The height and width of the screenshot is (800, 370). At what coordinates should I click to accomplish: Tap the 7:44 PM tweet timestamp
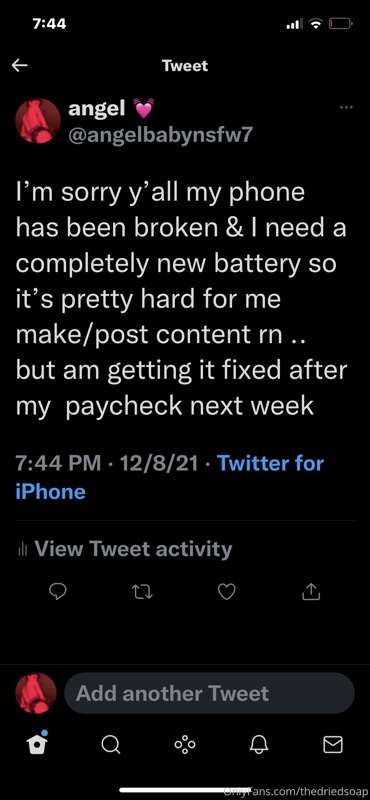(58, 463)
